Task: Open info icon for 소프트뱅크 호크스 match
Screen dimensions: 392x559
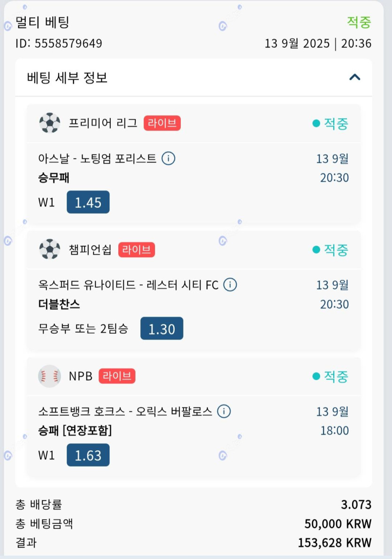Action: [224, 412]
